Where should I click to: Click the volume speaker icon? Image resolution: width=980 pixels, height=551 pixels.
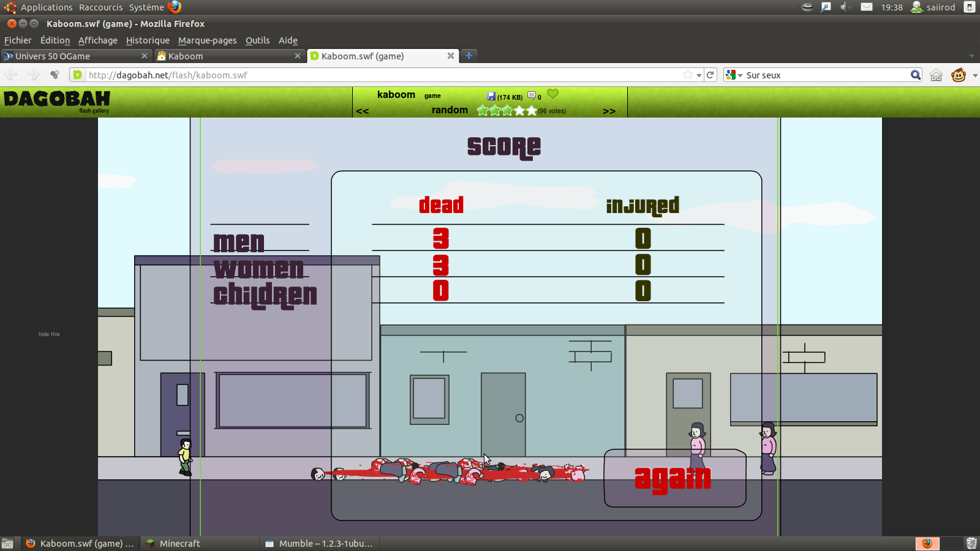click(x=845, y=7)
